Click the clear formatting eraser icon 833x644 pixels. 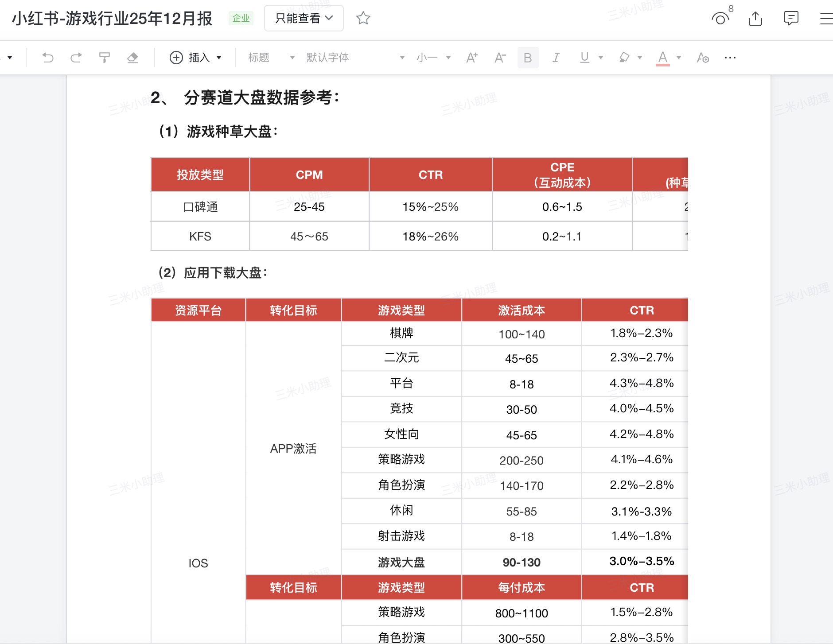tap(132, 57)
